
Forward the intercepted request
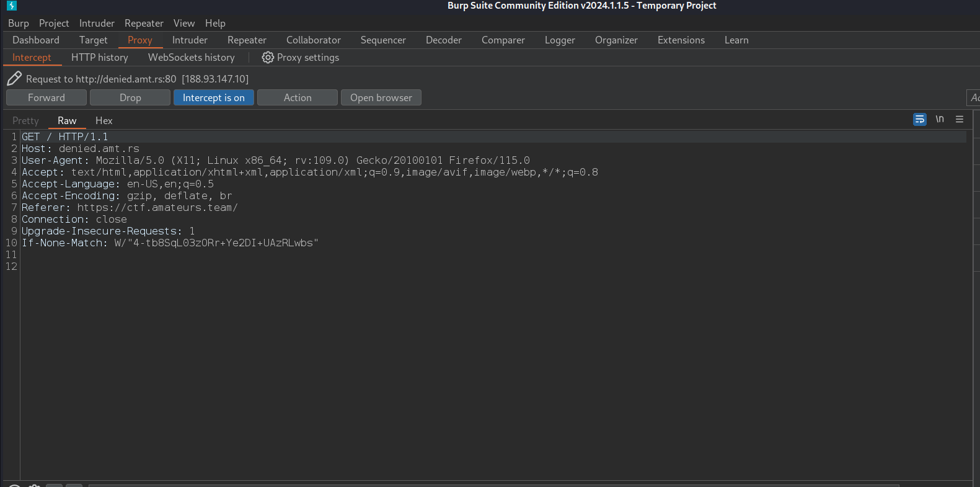(x=46, y=97)
